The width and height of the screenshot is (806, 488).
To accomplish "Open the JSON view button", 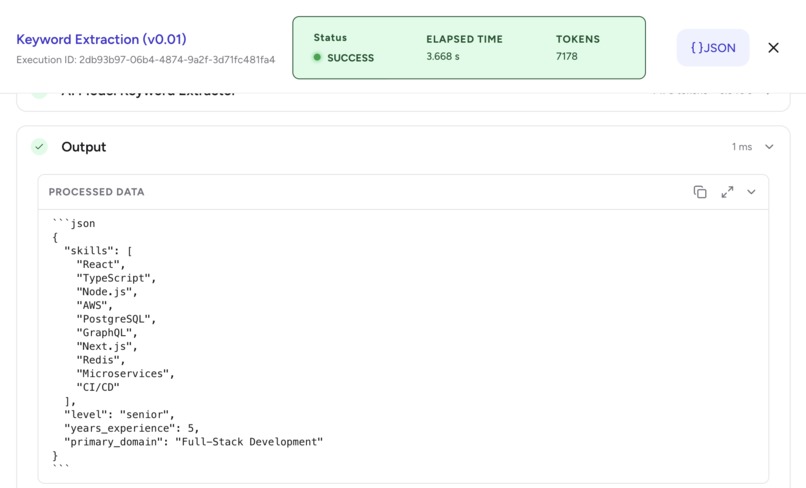I will (712, 48).
